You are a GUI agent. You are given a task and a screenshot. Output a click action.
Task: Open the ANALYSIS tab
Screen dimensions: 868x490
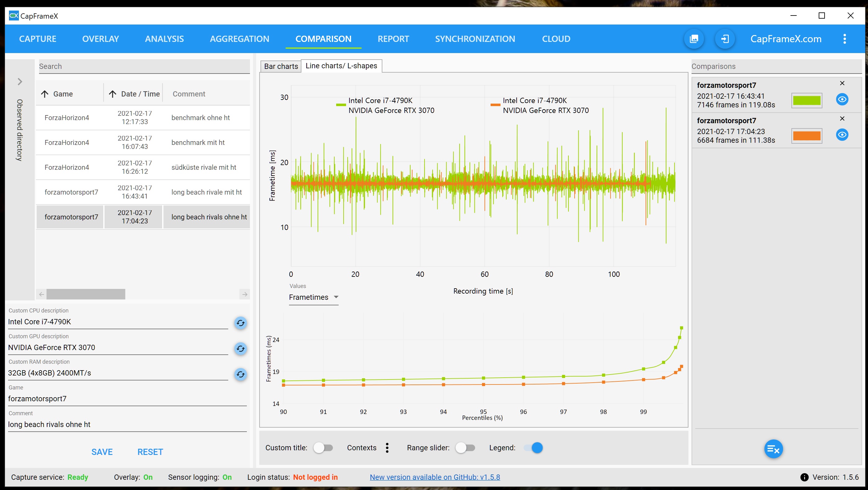(164, 39)
